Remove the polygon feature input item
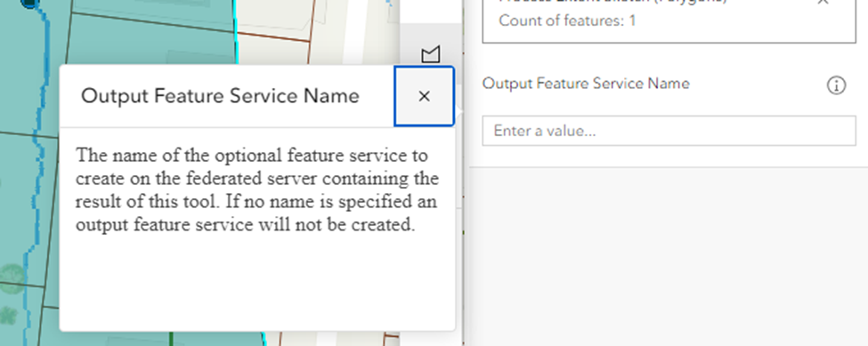Viewport: 868px width, 346px height. (823, 2)
